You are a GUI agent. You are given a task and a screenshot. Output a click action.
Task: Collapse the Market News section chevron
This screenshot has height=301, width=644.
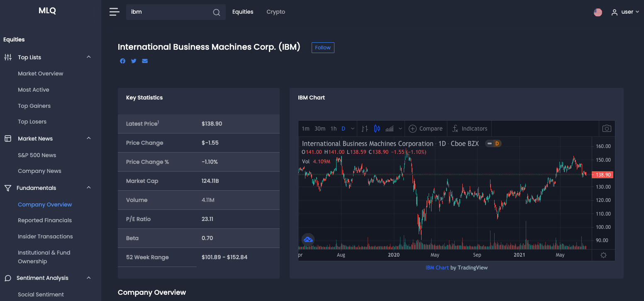(88, 138)
